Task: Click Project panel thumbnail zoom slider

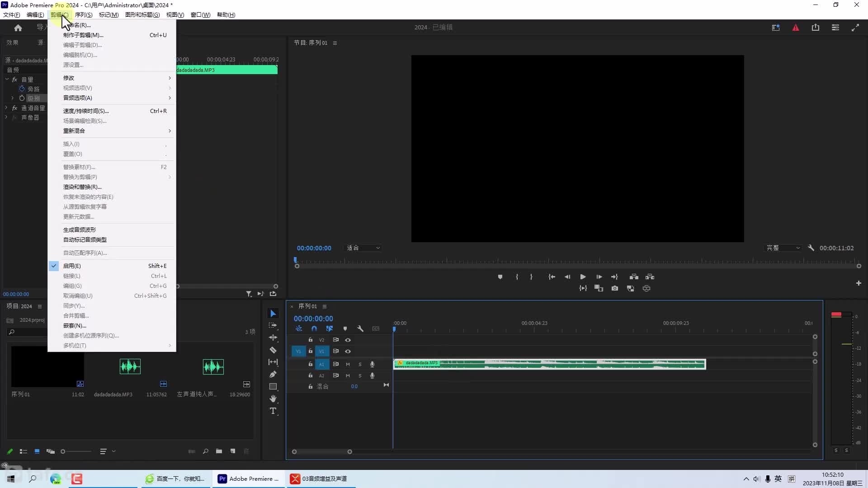Action: (x=76, y=451)
